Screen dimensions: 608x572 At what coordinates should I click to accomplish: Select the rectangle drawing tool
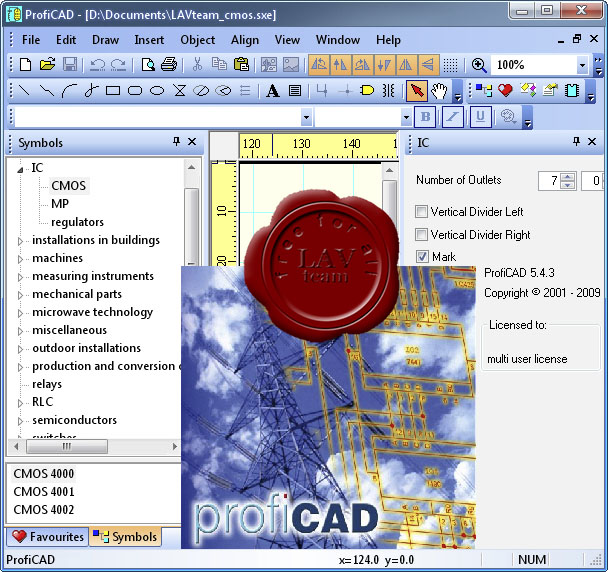[x=113, y=91]
